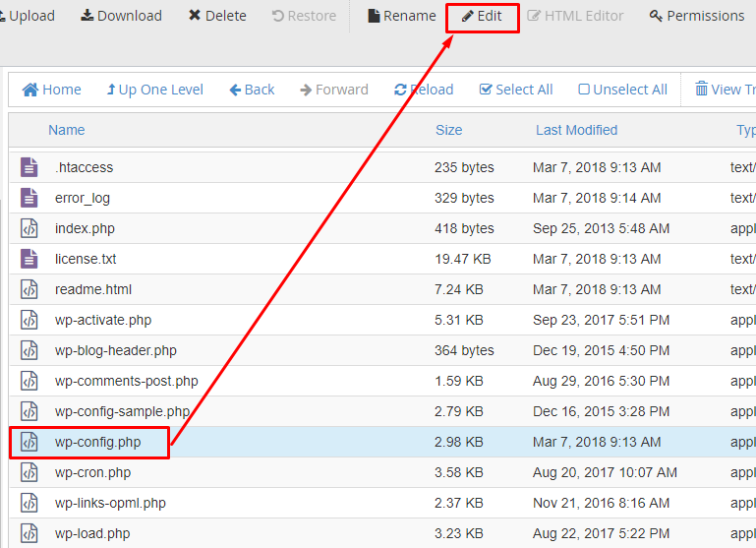The height and width of the screenshot is (548, 756).
Task: Open the Permissions tool
Action: pyautogui.click(x=697, y=16)
